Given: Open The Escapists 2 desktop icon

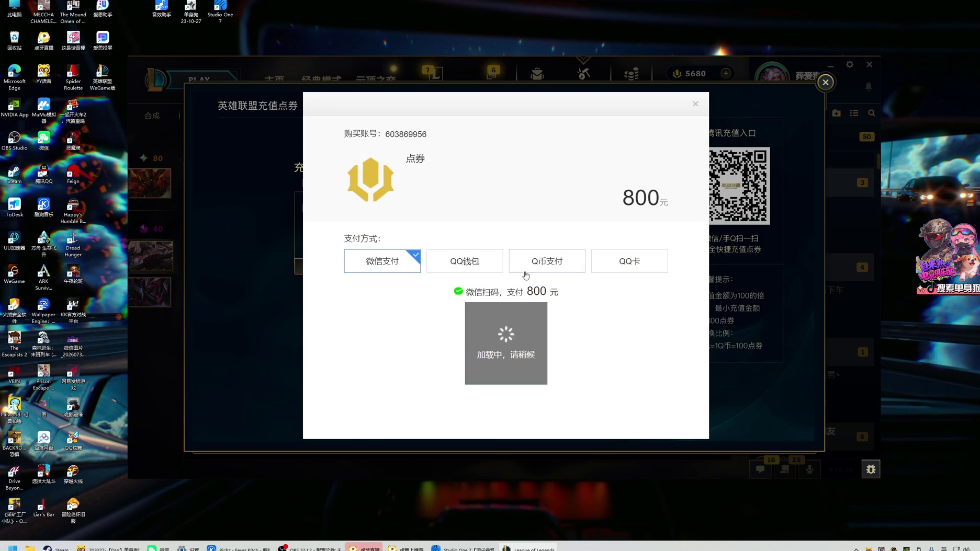Looking at the screenshot, I should click(x=15, y=344).
